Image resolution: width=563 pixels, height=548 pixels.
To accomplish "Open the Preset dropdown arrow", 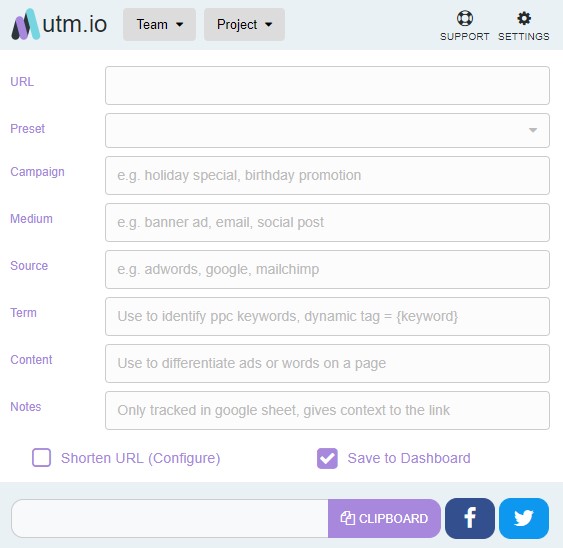I will (x=533, y=130).
